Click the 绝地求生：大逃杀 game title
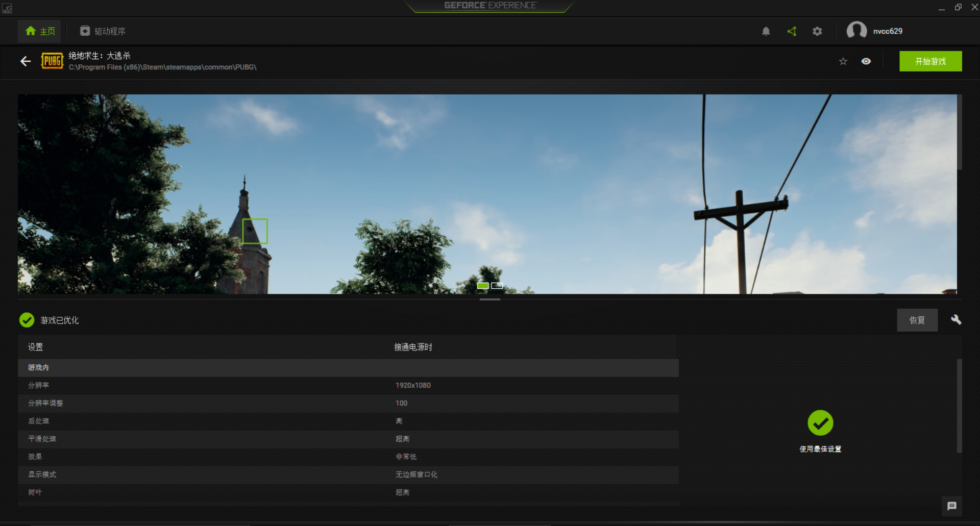The width and height of the screenshot is (980, 526). 100,56
